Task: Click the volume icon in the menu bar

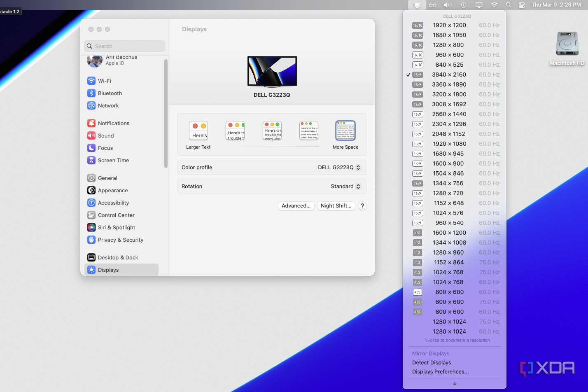Action: click(x=447, y=5)
